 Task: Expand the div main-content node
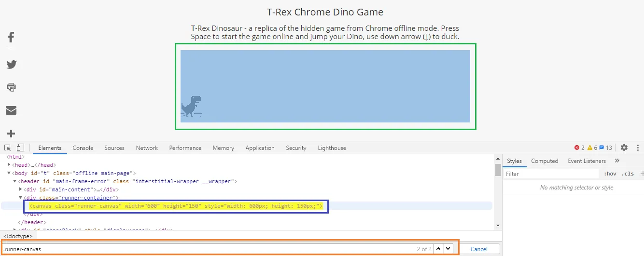click(20, 189)
